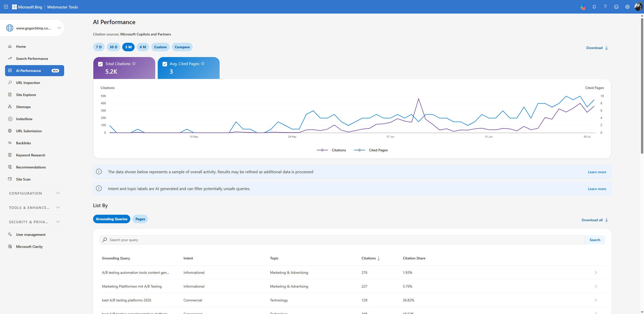Click the Citations sort arrow icon
This screenshot has height=314, width=644.
pyautogui.click(x=379, y=258)
